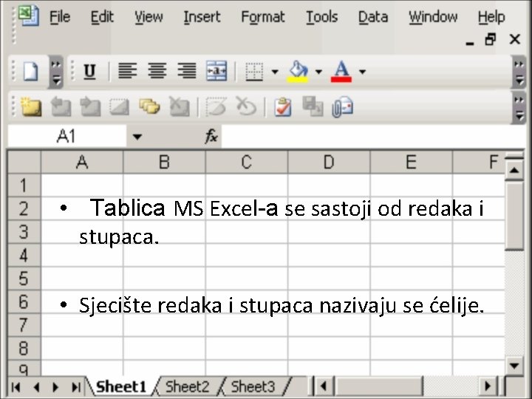Select row 1 header
This screenshot has height=399, width=532.
pyautogui.click(x=24, y=185)
